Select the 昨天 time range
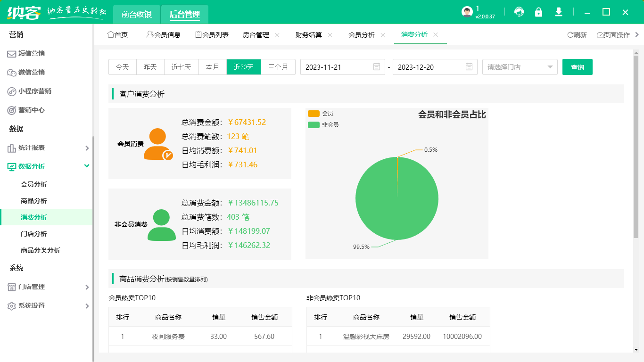Screen dimensions: 644x362 tap(150, 67)
